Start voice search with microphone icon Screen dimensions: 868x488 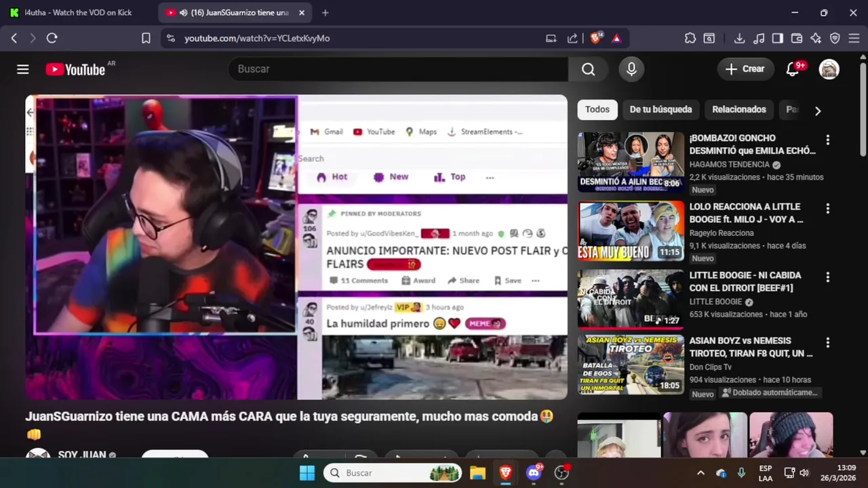pos(631,69)
